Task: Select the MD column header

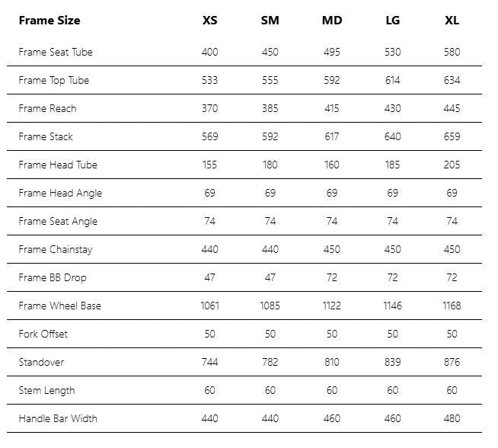Action: pyautogui.click(x=332, y=20)
